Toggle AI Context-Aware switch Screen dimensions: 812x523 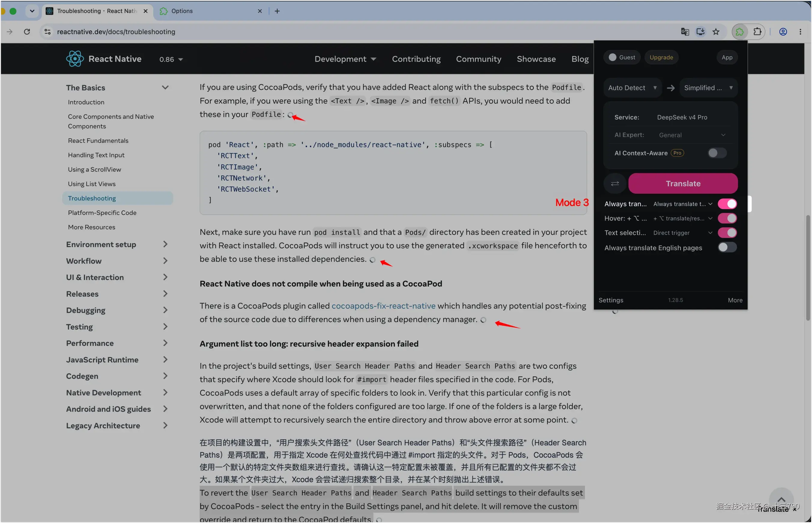pyautogui.click(x=717, y=153)
